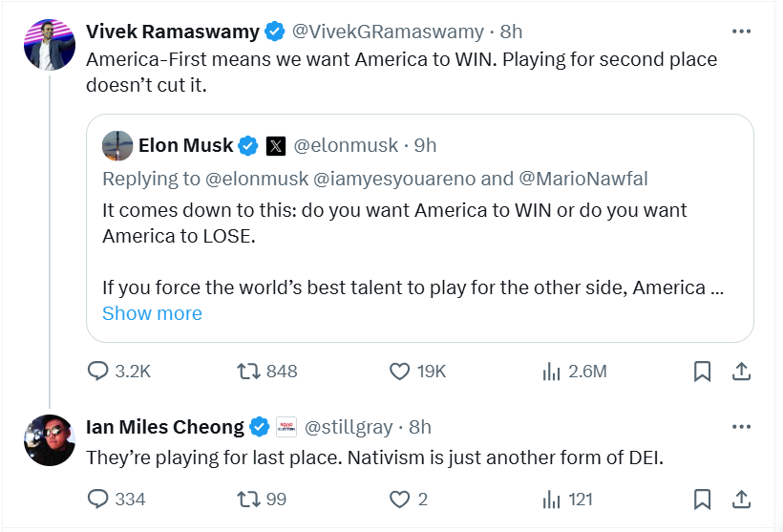The height and width of the screenshot is (532, 783).
Task: Open more options for Vivek's post
Action: 741,32
